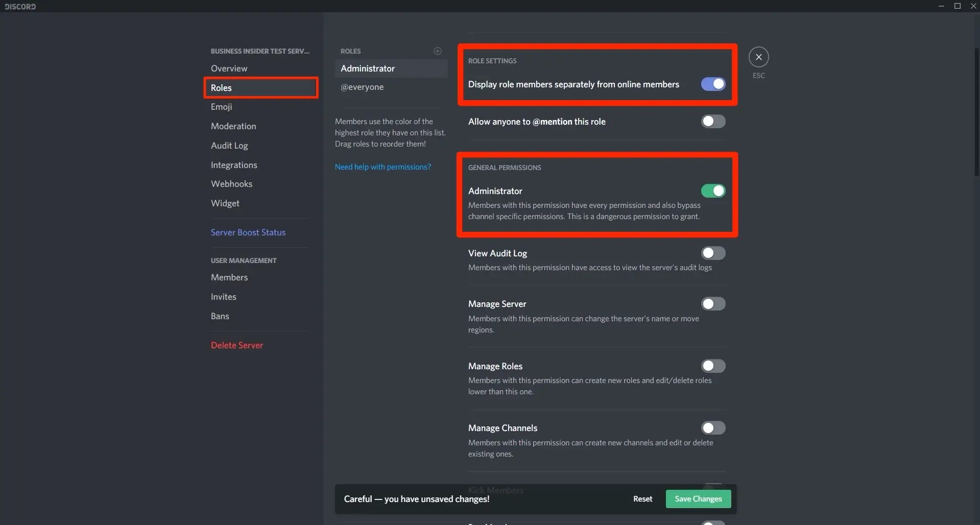980x525 pixels.
Task: Create a new role with the plus icon
Action: click(438, 51)
